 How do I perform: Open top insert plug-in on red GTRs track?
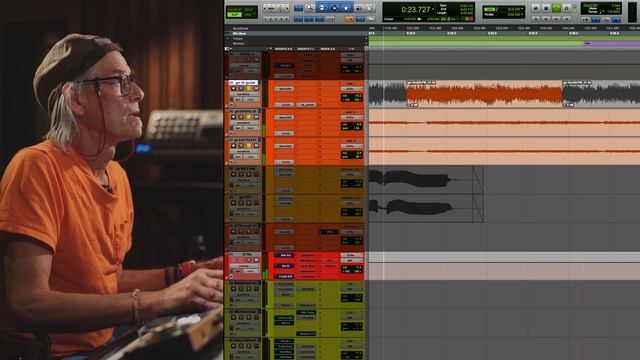(x=284, y=255)
